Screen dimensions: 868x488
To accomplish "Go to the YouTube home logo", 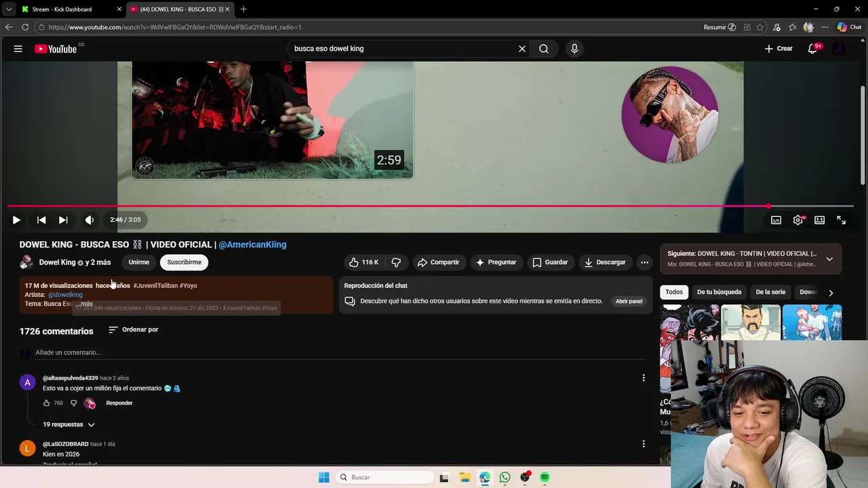I will pos(56,49).
